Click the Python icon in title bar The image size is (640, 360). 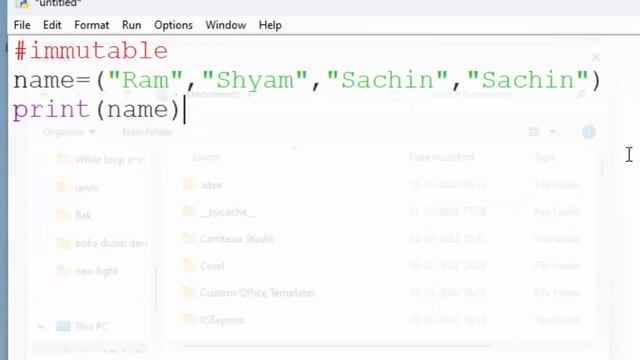(23, 4)
